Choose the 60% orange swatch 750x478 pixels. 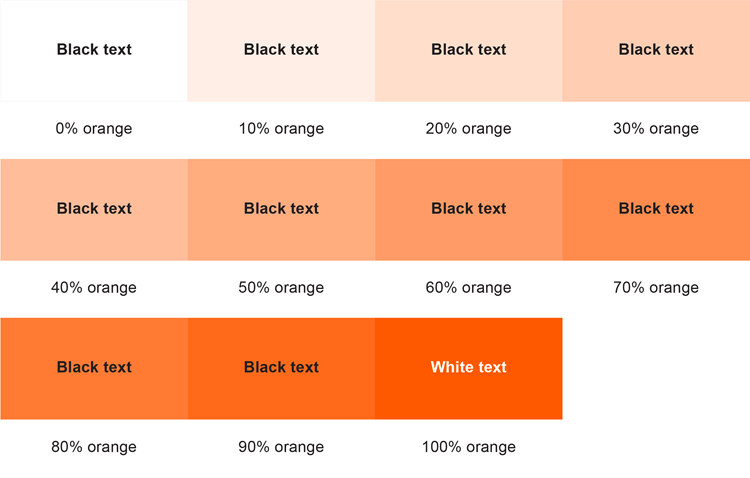(x=469, y=210)
